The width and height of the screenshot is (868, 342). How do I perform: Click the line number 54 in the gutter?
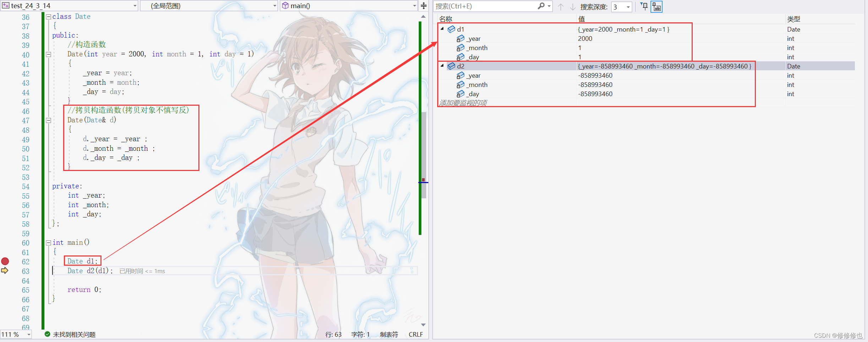(x=26, y=187)
